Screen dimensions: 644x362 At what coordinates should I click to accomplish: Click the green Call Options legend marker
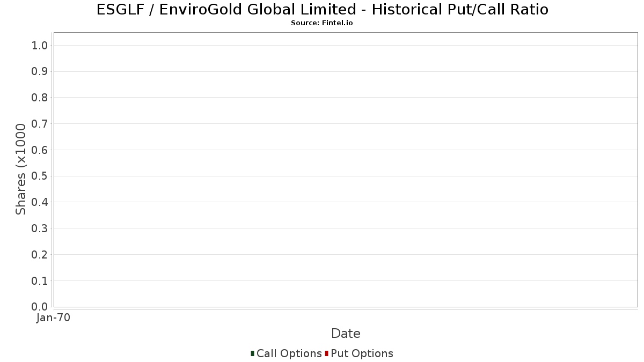[252, 353]
